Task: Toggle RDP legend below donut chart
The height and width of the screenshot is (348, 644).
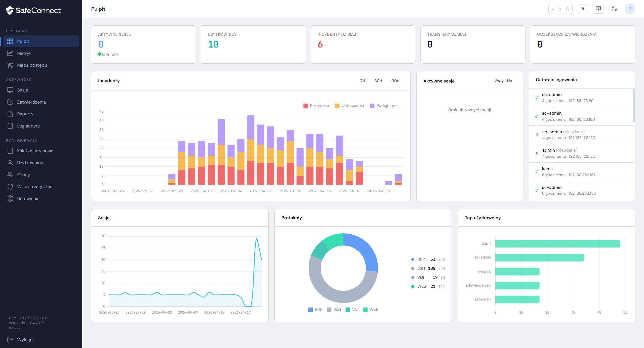Action: (315, 310)
